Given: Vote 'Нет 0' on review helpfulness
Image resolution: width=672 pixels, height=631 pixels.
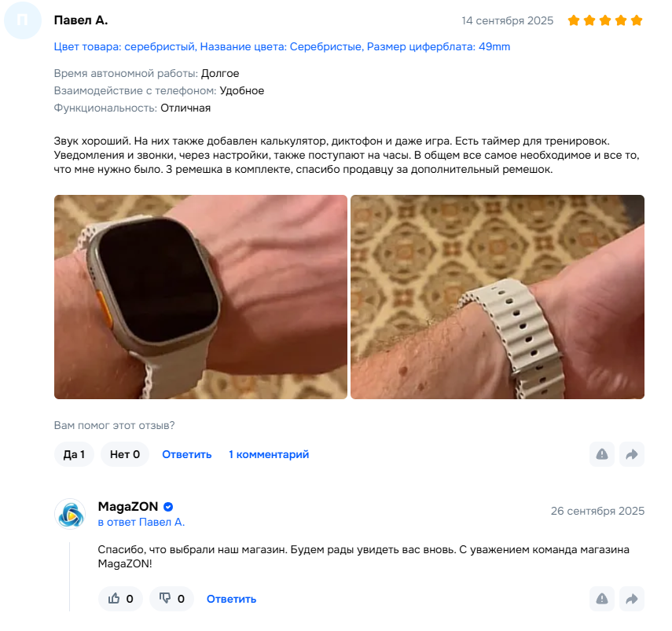Looking at the screenshot, I should [x=125, y=454].
